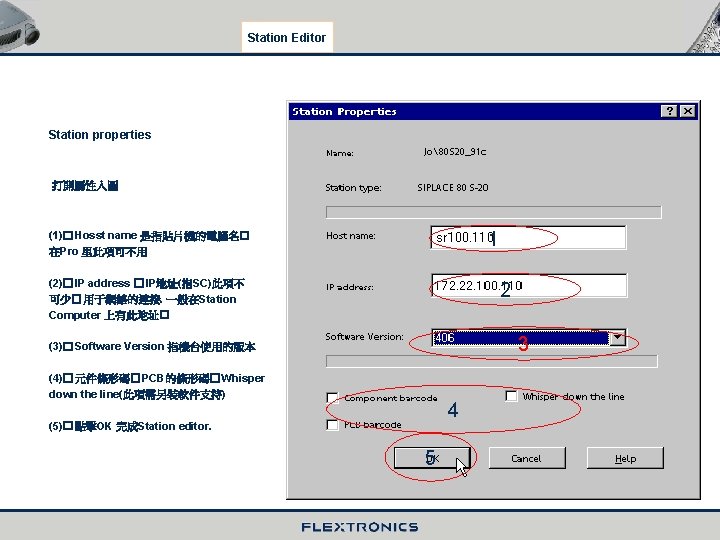Image resolution: width=720 pixels, height=540 pixels.
Task: Tick the PCB barcode checkbox
Action: click(x=332, y=425)
